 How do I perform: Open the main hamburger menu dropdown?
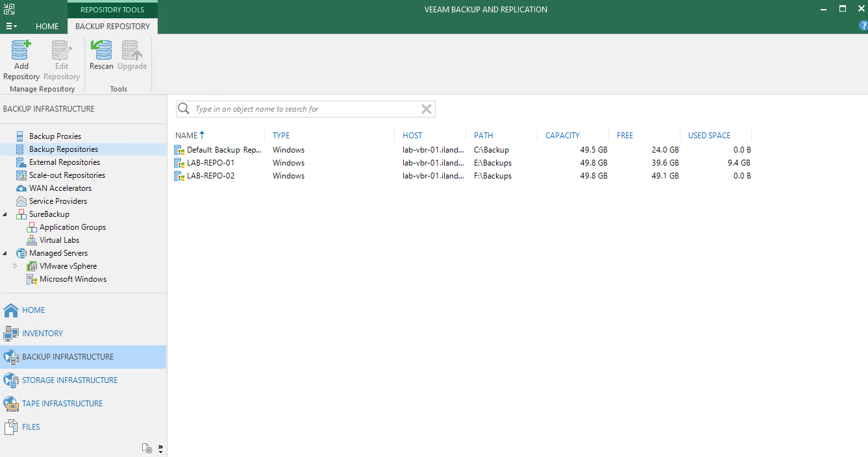point(12,27)
